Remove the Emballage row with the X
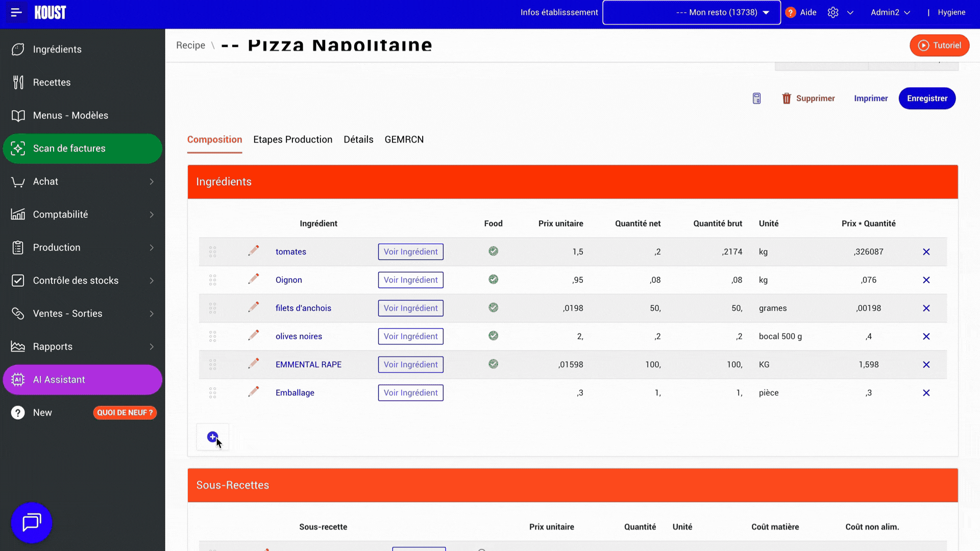This screenshot has width=980, height=551. point(926,393)
